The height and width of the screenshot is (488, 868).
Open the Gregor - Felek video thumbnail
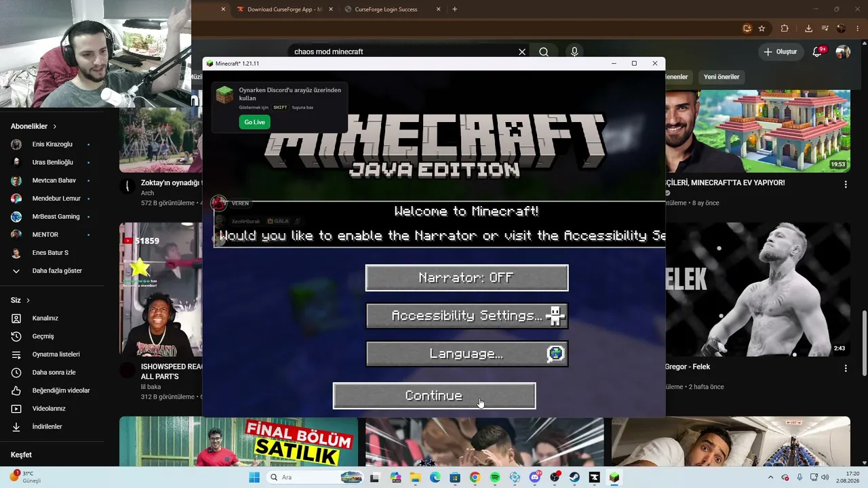pyautogui.click(x=757, y=289)
